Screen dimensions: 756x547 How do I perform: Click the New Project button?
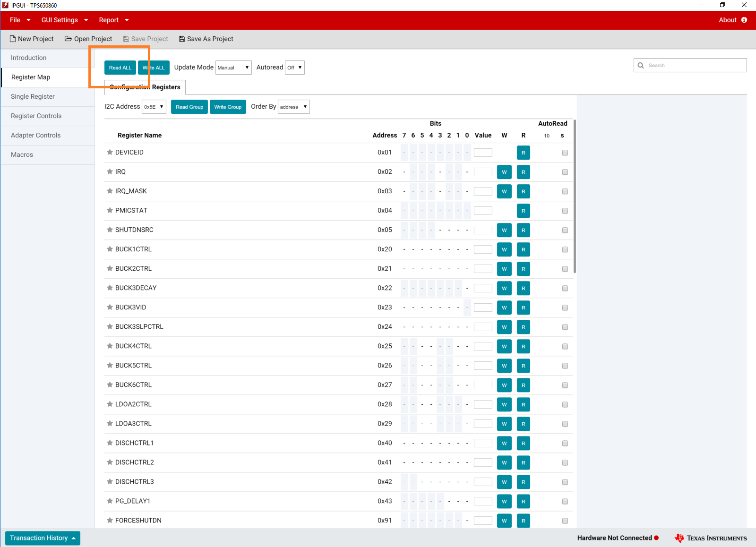(x=32, y=39)
